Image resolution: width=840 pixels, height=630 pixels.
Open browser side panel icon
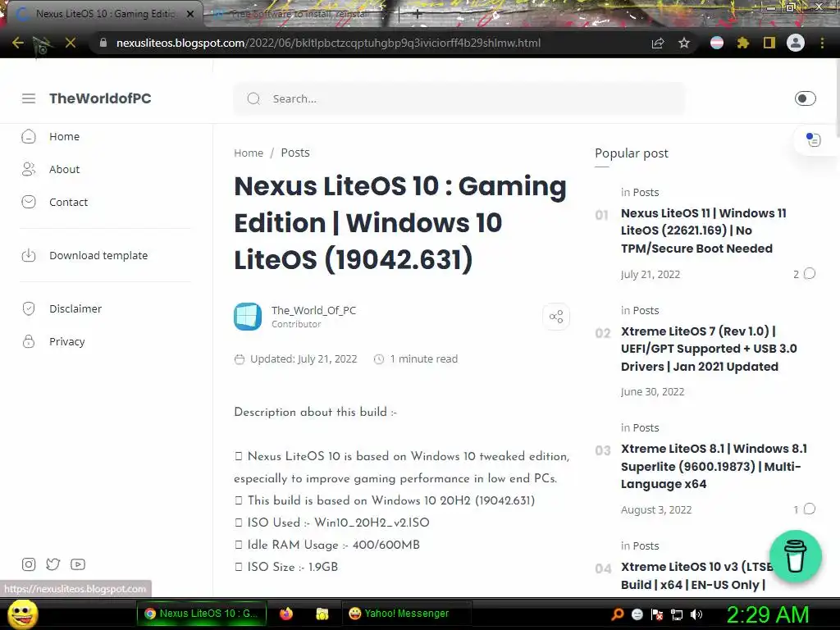[769, 43]
